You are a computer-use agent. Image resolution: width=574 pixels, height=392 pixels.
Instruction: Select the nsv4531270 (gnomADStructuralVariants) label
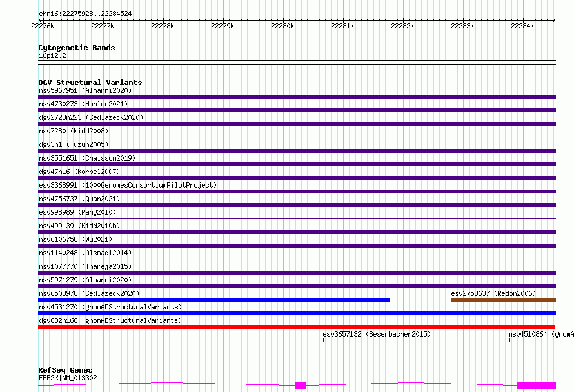pos(110,307)
